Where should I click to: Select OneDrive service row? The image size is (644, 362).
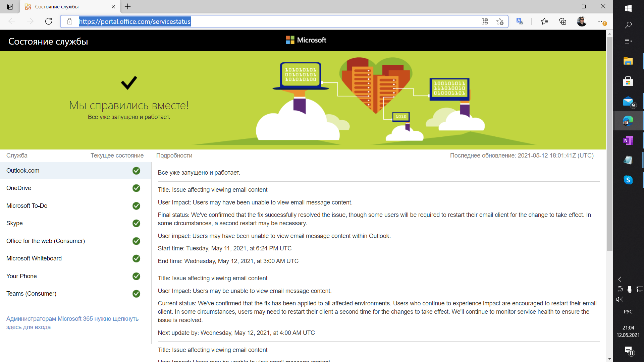coord(75,188)
